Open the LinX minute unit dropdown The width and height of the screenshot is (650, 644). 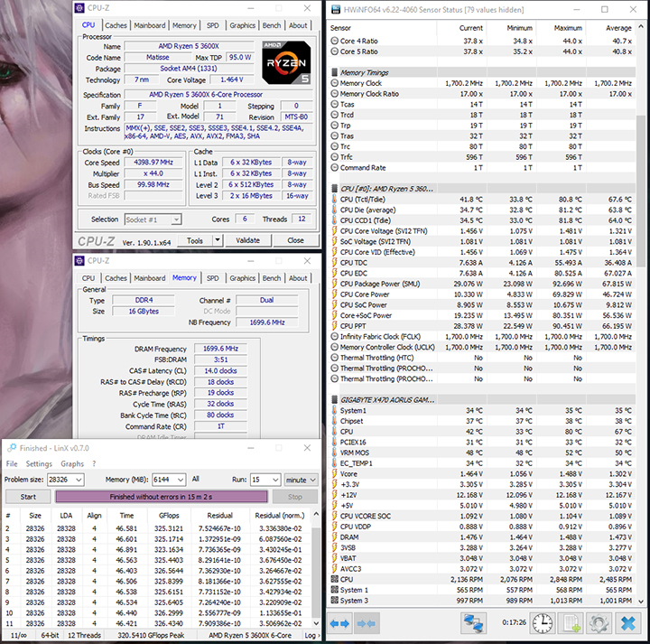point(313,479)
